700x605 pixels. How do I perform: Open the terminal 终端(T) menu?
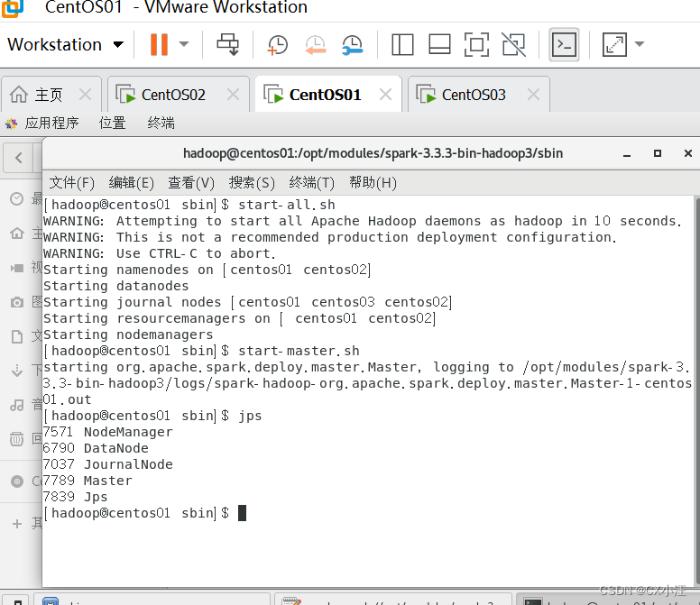[x=311, y=183]
